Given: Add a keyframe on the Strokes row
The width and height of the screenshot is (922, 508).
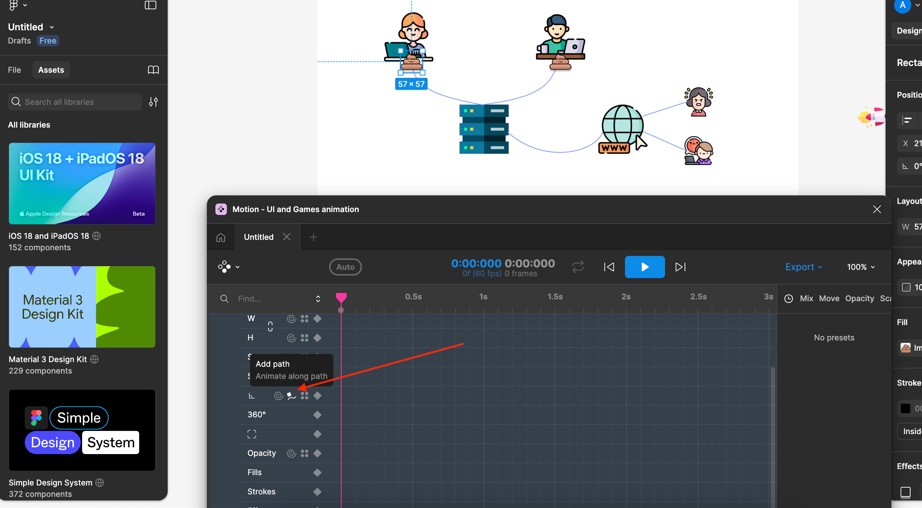Looking at the screenshot, I should coord(318,492).
